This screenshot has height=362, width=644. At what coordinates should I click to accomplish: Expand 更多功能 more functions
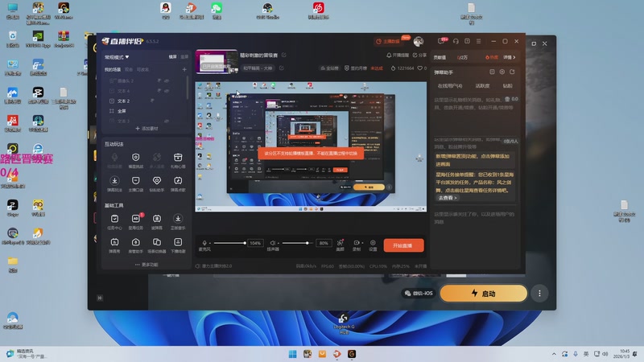tap(147, 265)
